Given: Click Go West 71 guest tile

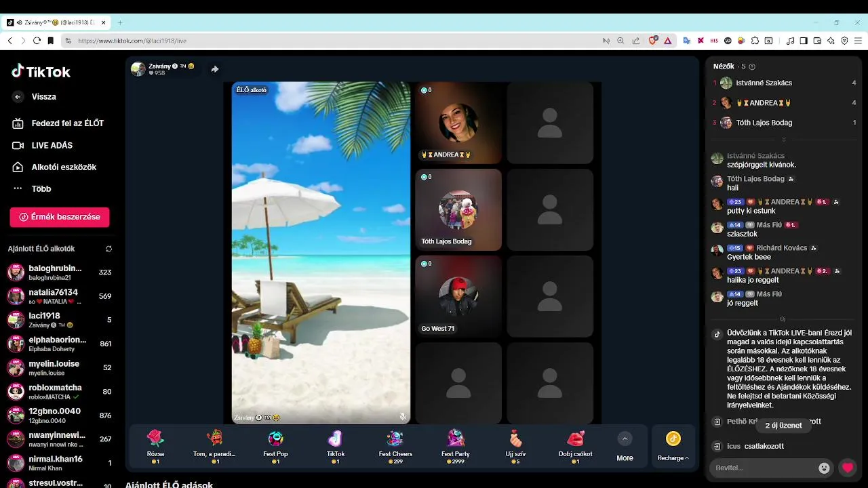Looking at the screenshot, I should tap(458, 296).
